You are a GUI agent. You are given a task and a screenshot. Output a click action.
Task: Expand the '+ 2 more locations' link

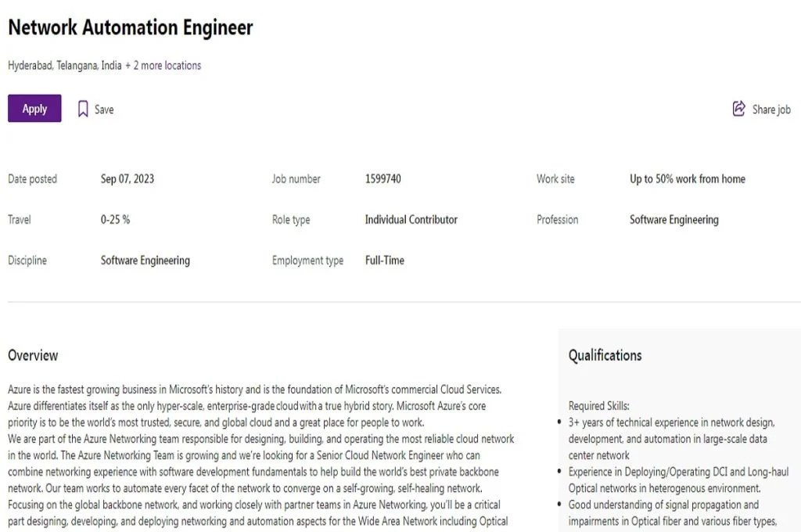(163, 66)
